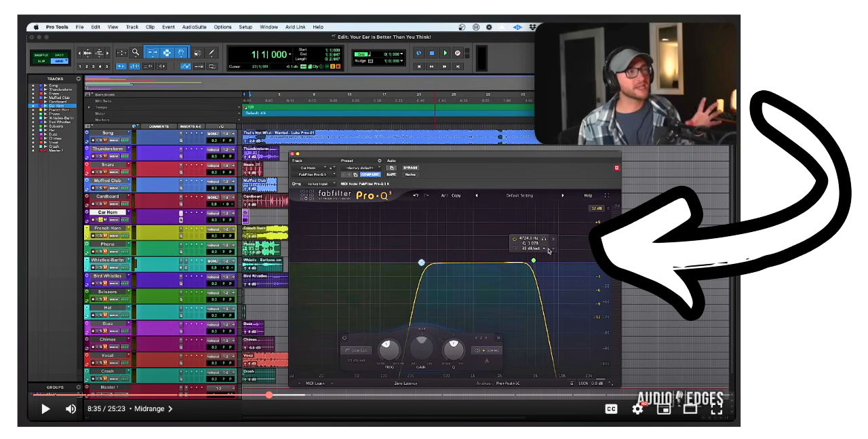
Task: Close the band controls panel
Action: coord(498,338)
